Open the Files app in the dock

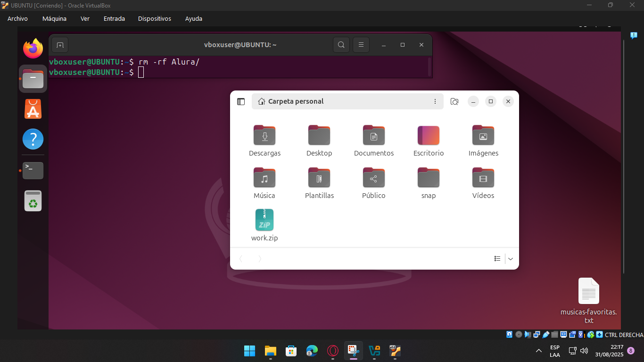coord(33,79)
